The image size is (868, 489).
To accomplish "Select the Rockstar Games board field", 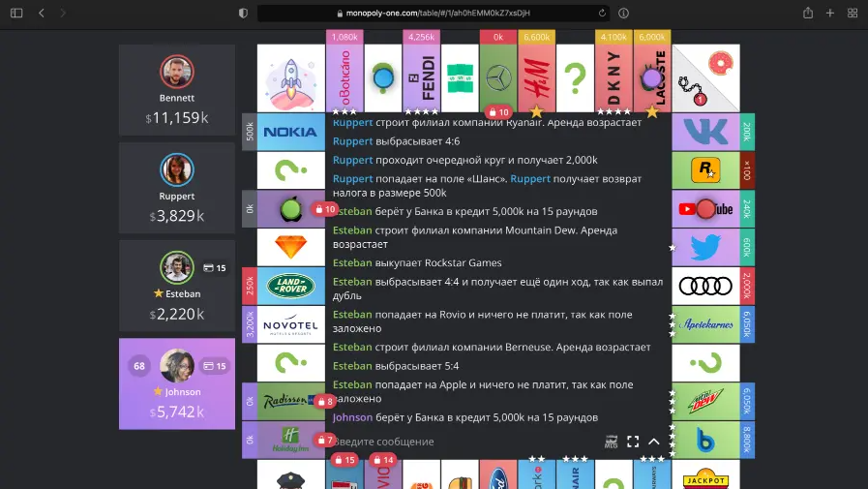I will (x=705, y=170).
